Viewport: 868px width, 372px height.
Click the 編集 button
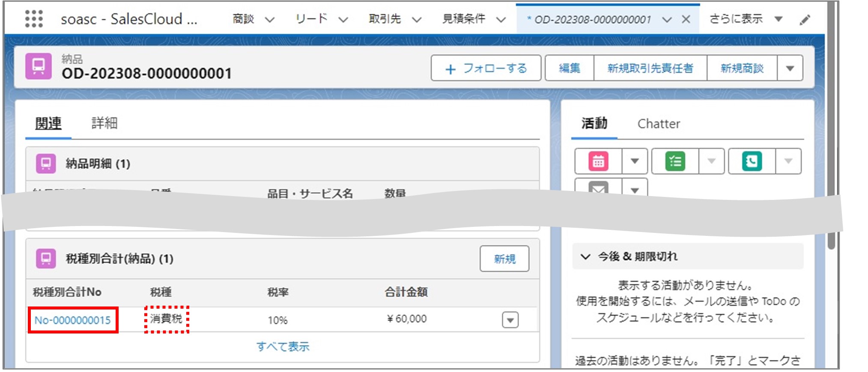[x=570, y=68]
